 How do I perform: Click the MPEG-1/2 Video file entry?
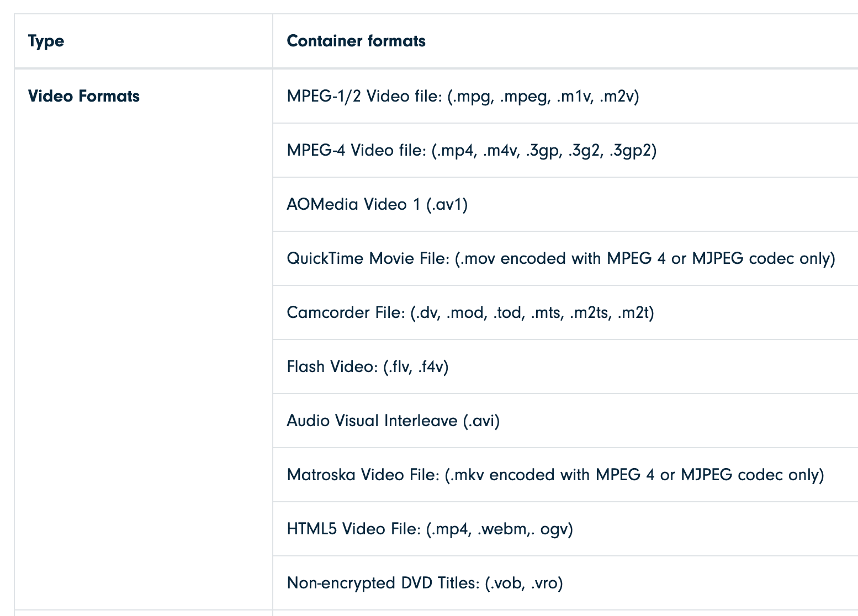(x=463, y=95)
